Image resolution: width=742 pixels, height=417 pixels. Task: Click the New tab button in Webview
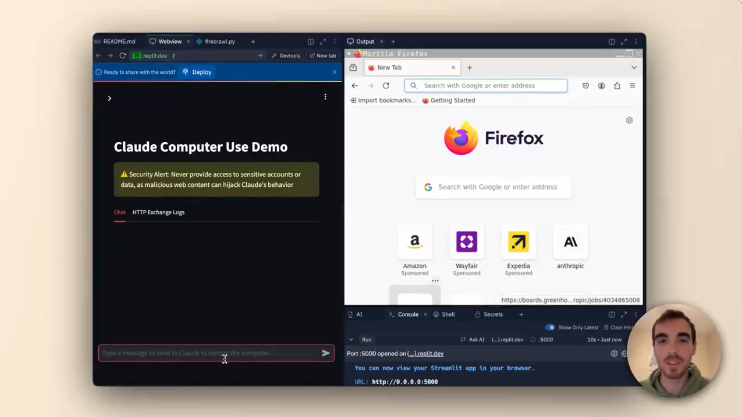click(323, 56)
